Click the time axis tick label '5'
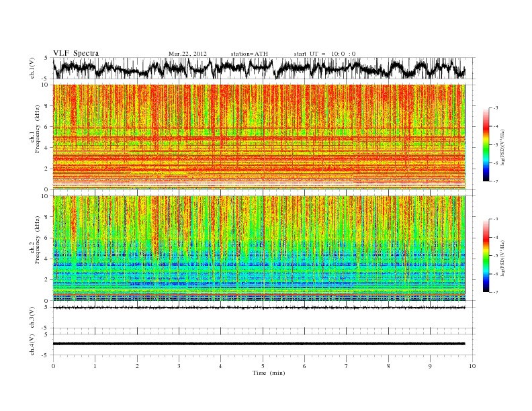This screenshot has height=411, width=532. point(263,366)
